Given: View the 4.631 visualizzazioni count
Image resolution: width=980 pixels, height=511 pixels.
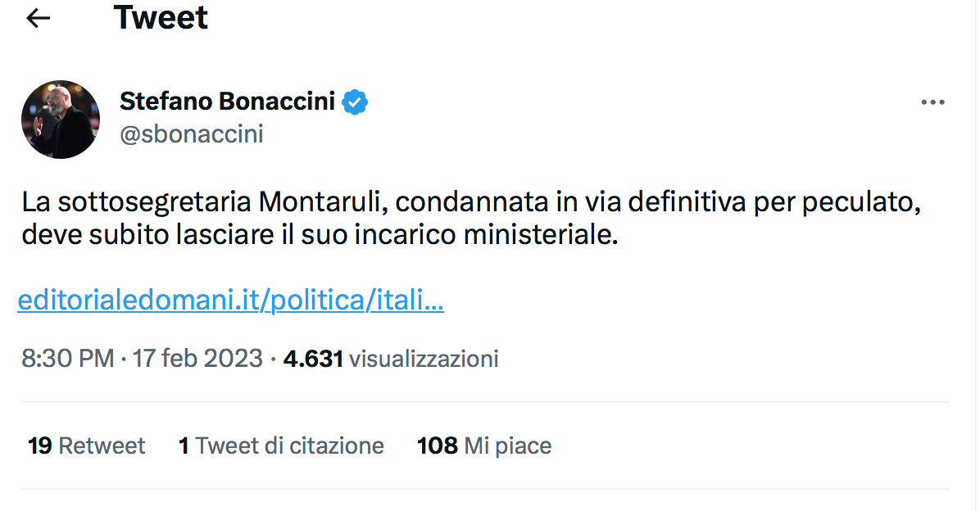Looking at the screenshot, I should (x=390, y=359).
